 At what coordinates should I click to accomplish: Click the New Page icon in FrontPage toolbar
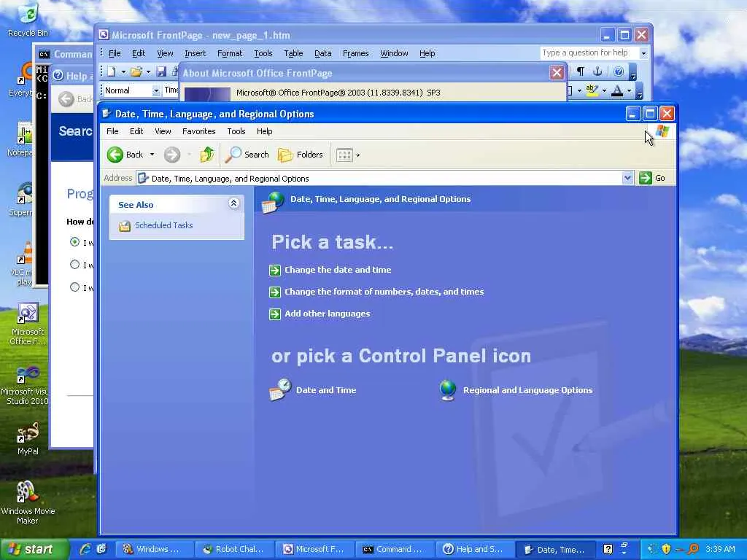coord(112,72)
